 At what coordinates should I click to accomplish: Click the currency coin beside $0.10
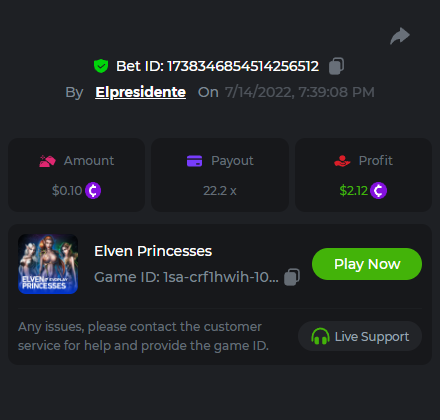(x=93, y=191)
